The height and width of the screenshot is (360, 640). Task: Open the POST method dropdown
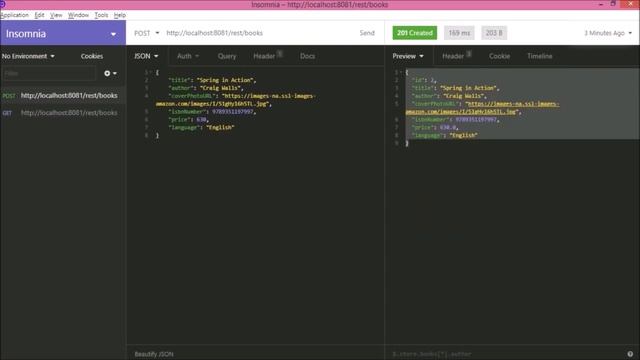point(147,33)
